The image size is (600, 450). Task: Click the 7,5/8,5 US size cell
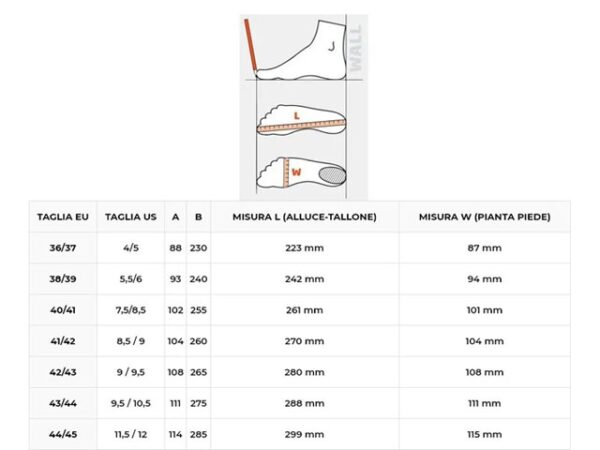coord(130,310)
